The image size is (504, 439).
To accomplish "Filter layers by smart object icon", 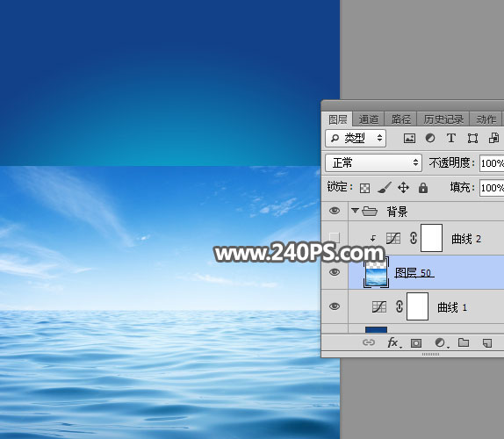I will tap(493, 138).
